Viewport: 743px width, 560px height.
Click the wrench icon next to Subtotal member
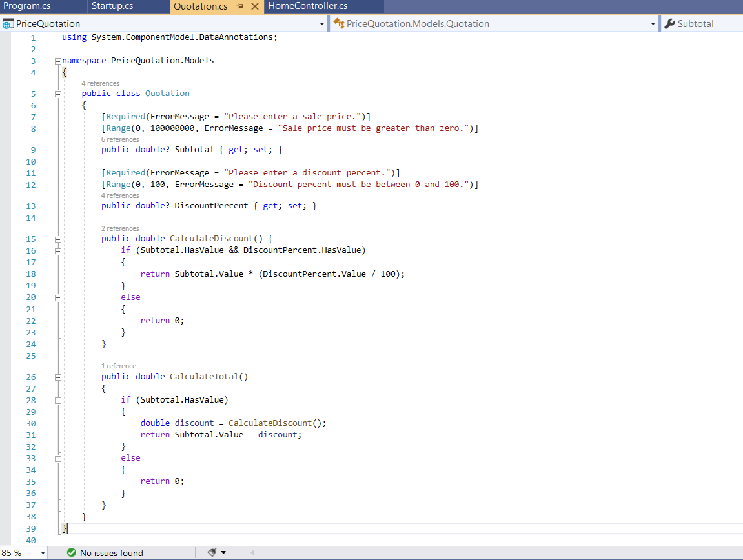point(669,23)
